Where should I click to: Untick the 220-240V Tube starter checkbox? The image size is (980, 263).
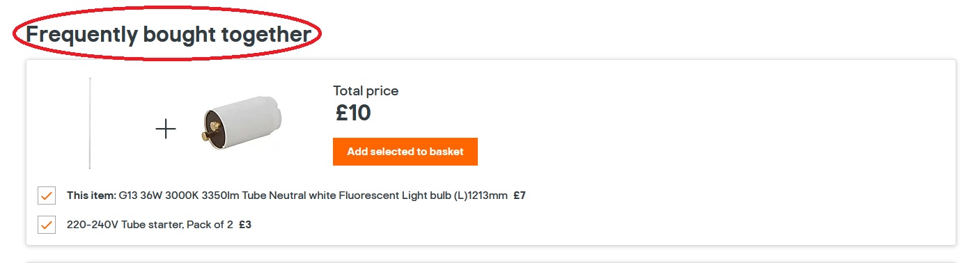[47, 225]
